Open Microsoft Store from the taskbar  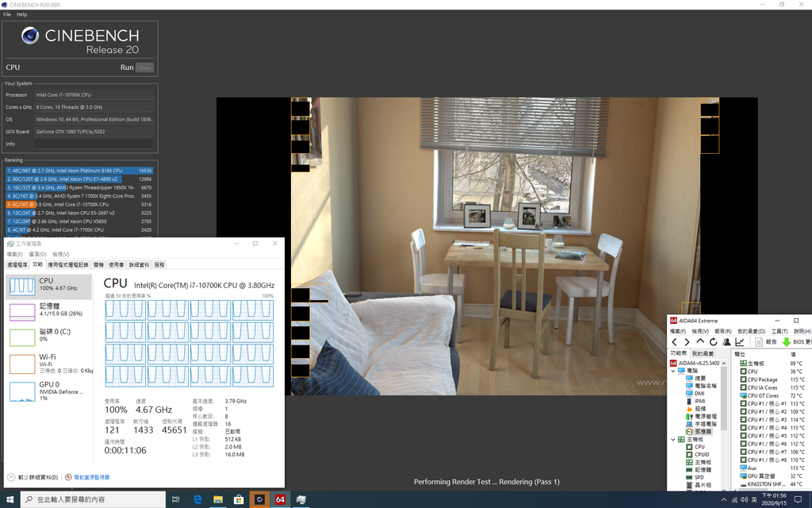coord(239,499)
